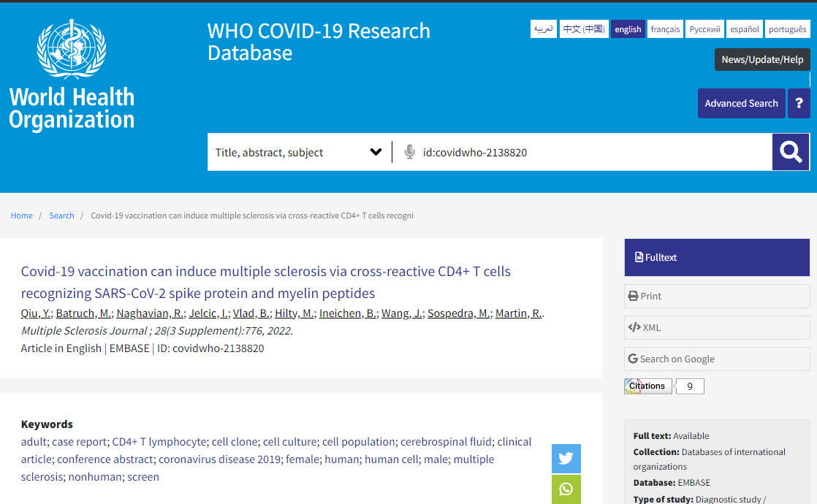817x504 pixels.
Task: Click the 'nonhuman' keyword
Action: tap(95, 477)
